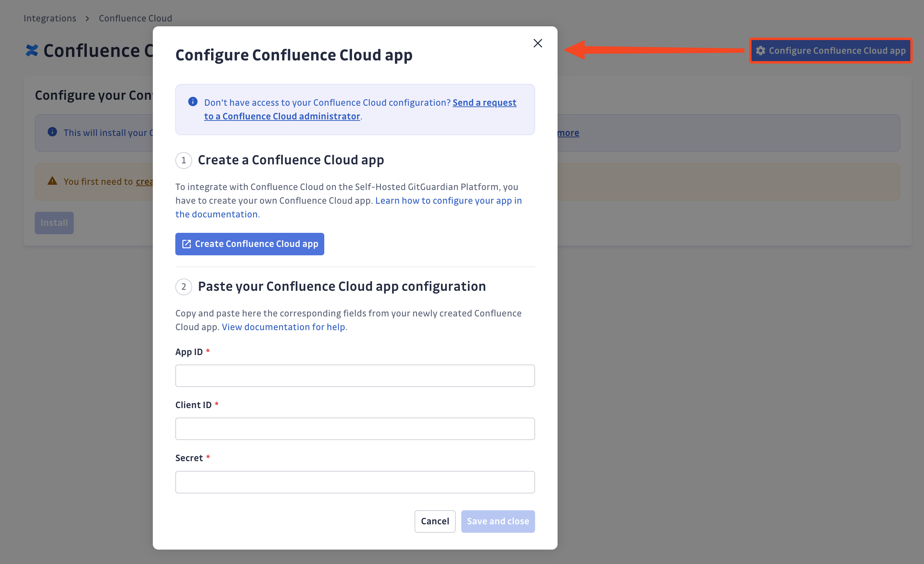The width and height of the screenshot is (924, 564).
Task: Open the 'more' link on background page
Action: pos(568,133)
